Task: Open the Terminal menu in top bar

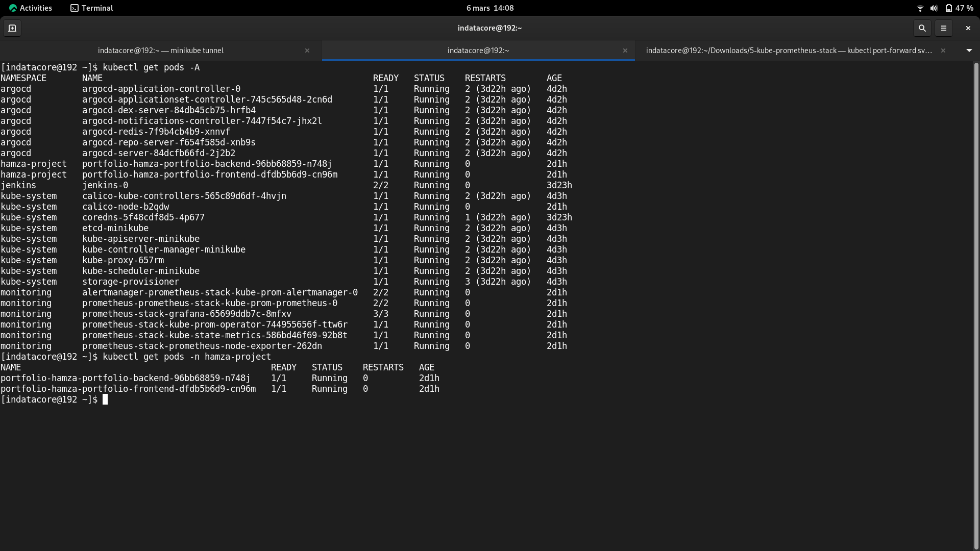Action: pyautogui.click(x=97, y=8)
